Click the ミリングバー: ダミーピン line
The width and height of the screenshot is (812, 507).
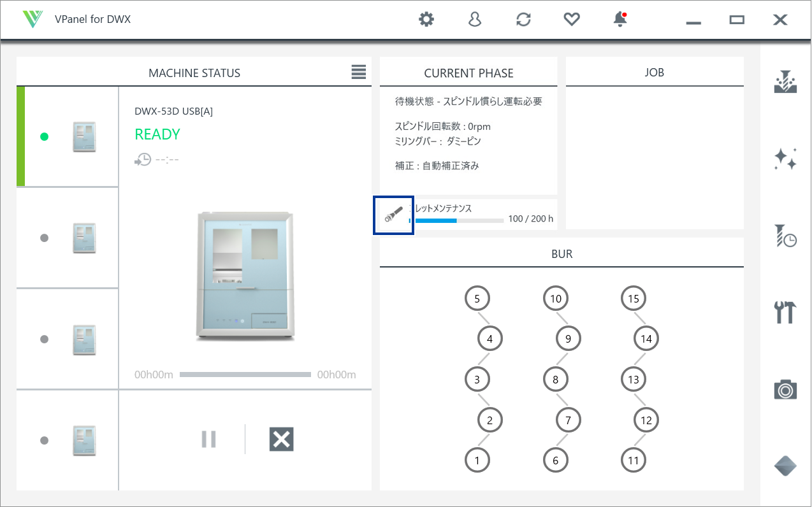click(438, 141)
